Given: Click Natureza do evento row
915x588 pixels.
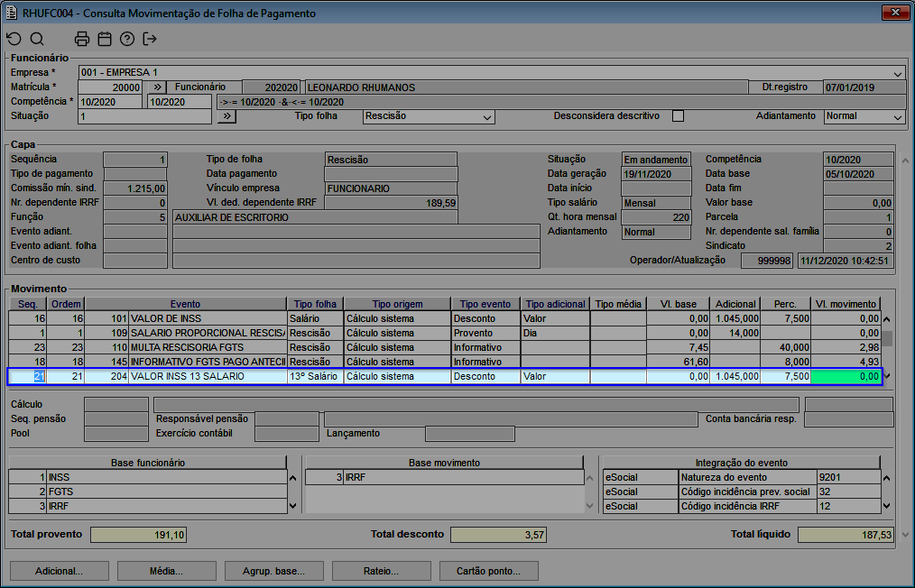Looking at the screenshot, I should [x=742, y=477].
